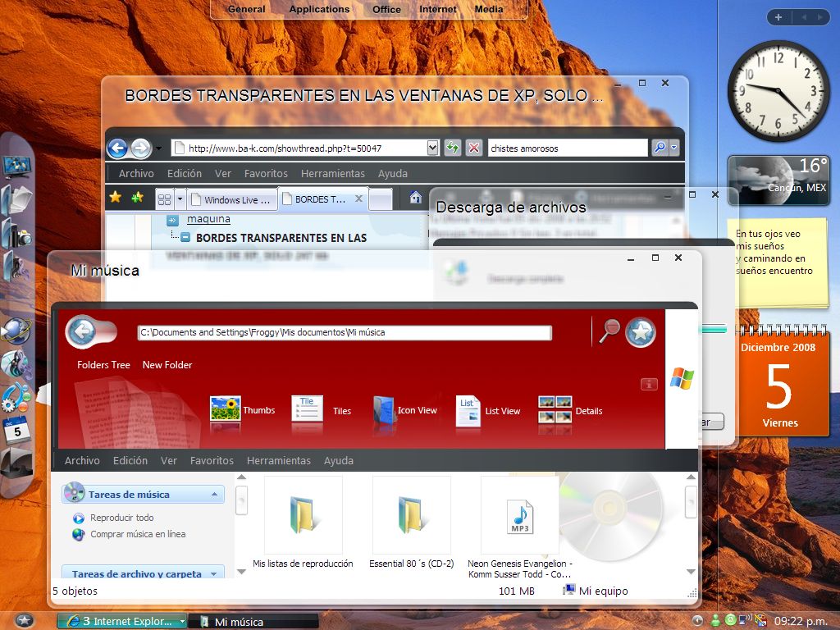Open the Home page icon in IE
Viewport: 840px width, 630px height.
416,198
